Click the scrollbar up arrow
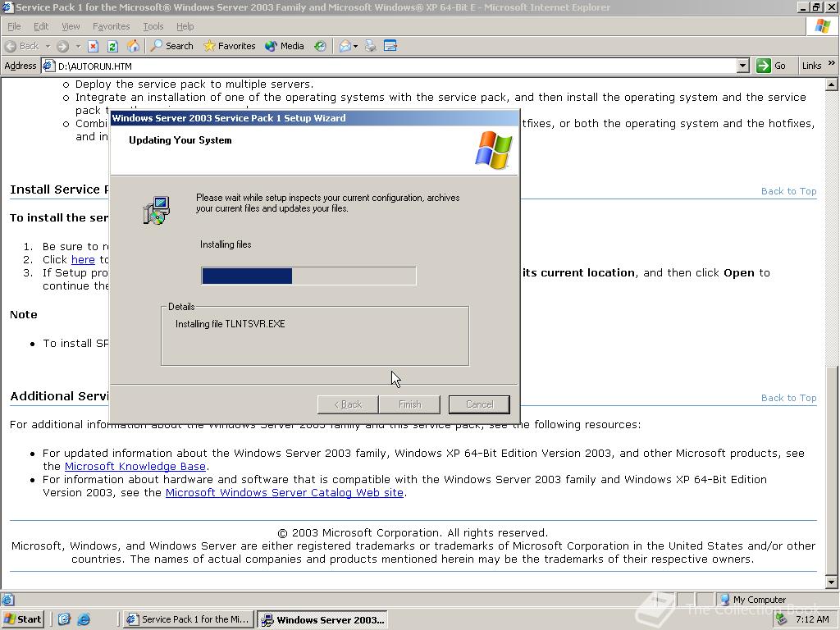840x630 pixels. pos(832,84)
